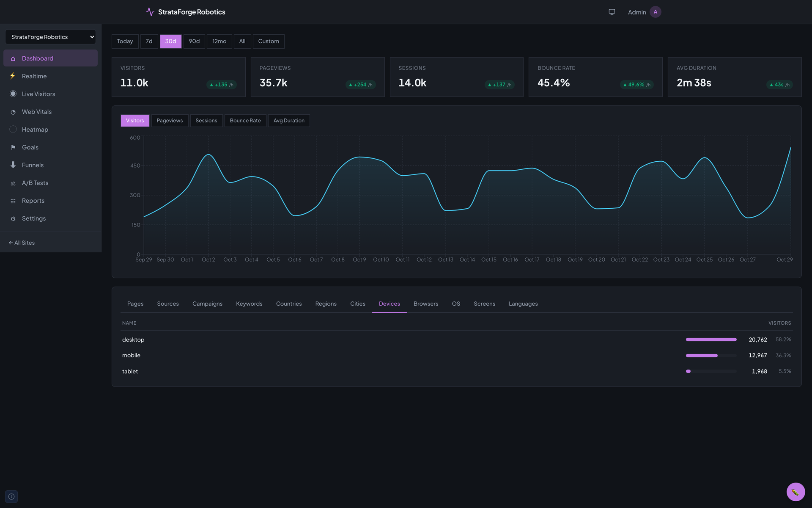Open the Screens tab
The image size is (812, 508).
(484, 304)
